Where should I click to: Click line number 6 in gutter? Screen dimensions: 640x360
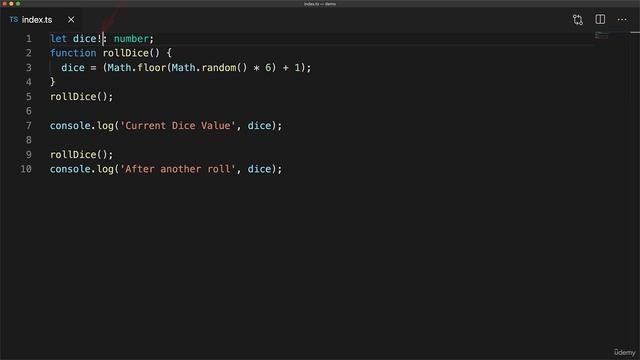[29, 111]
